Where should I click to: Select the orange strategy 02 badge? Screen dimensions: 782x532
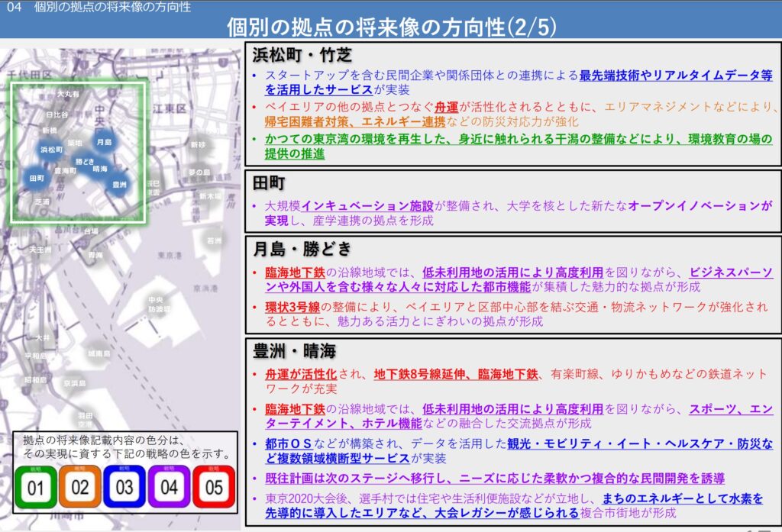[80, 487]
